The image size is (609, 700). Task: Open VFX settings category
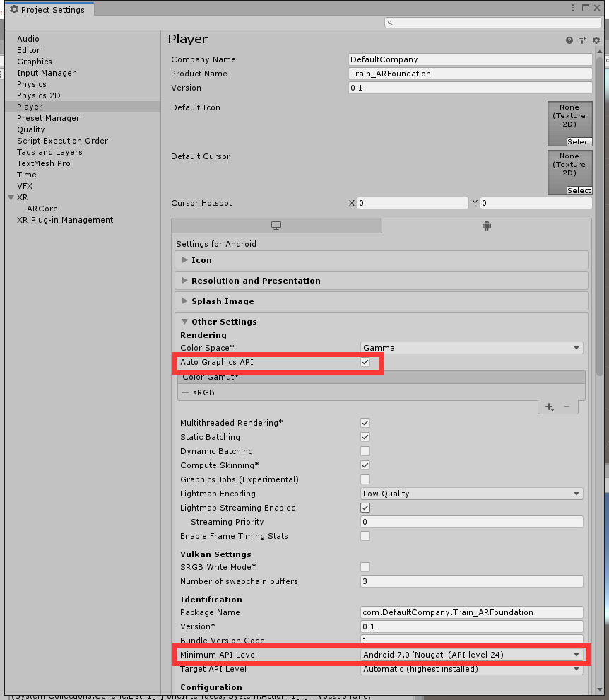click(x=25, y=186)
